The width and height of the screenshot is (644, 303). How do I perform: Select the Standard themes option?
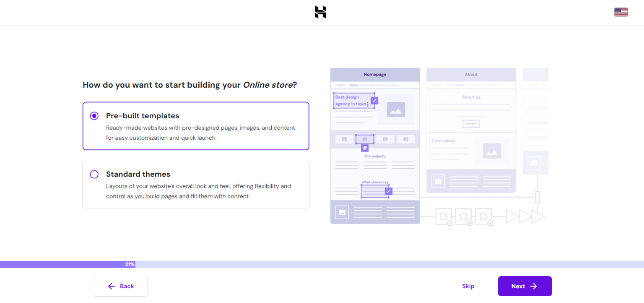pyautogui.click(x=196, y=184)
